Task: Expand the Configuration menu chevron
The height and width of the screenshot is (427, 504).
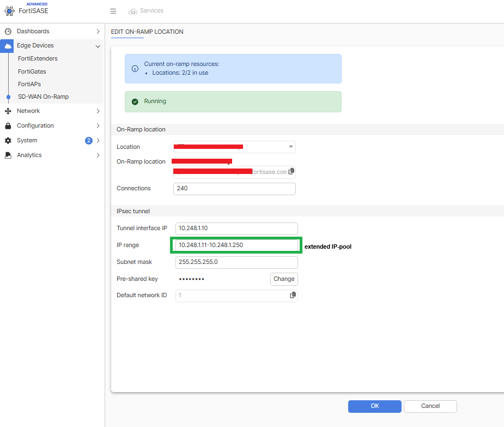Action: (98, 126)
